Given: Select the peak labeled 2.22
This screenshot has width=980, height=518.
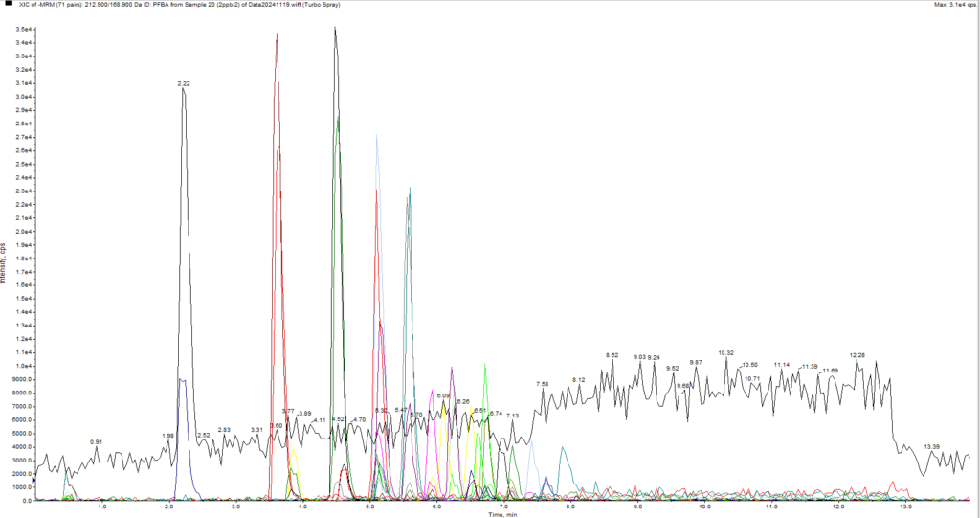Looking at the screenshot, I should (x=184, y=84).
